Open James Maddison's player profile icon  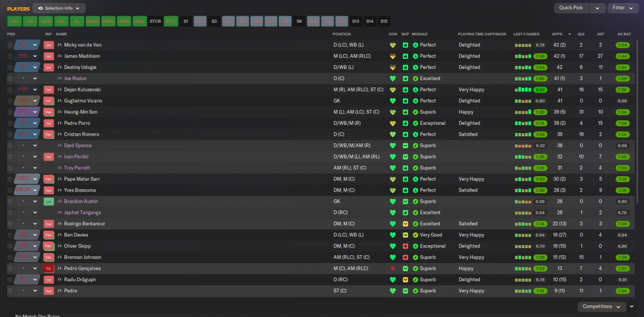click(60, 56)
